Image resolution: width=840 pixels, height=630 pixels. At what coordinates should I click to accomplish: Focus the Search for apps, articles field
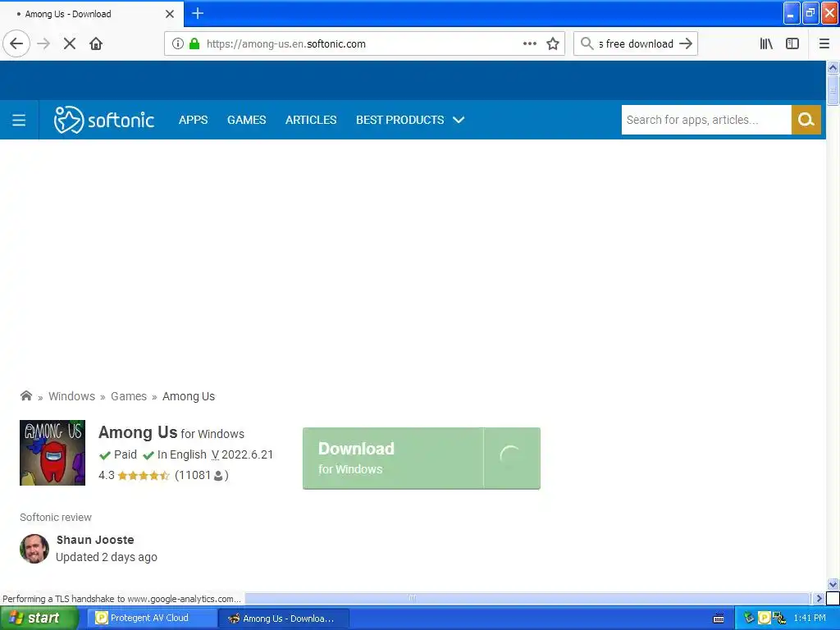pos(706,120)
